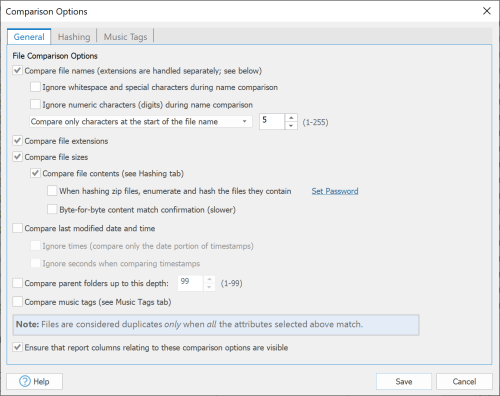Check Compare parent folders up to depth

tap(17, 283)
